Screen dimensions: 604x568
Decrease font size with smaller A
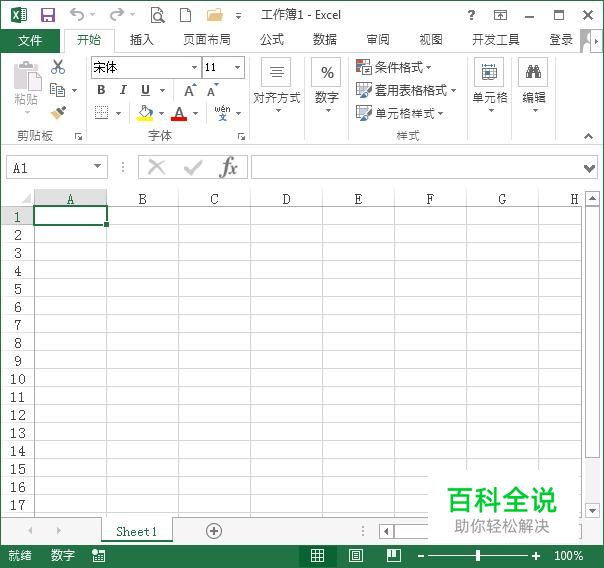pyautogui.click(x=212, y=90)
